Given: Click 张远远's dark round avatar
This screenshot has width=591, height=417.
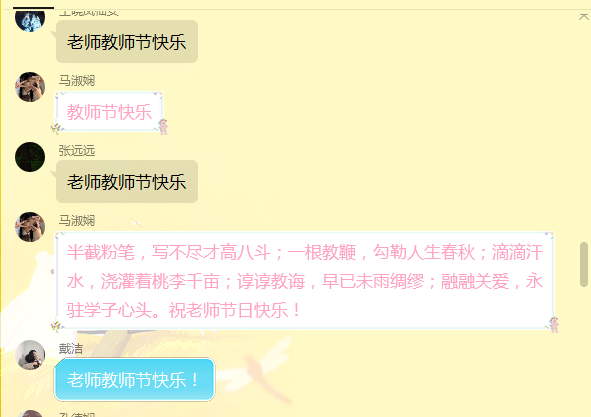Looking at the screenshot, I should 30,157.
